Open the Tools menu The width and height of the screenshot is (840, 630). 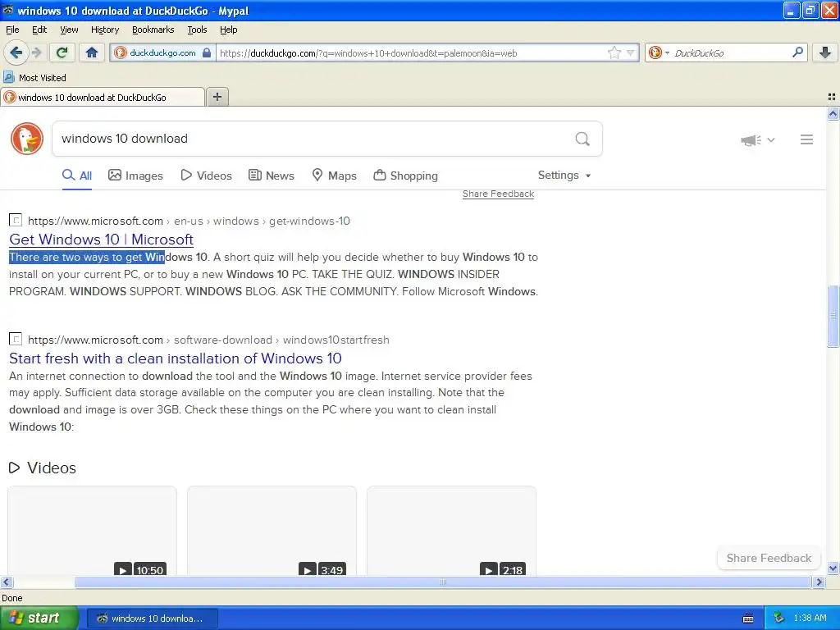tap(197, 30)
